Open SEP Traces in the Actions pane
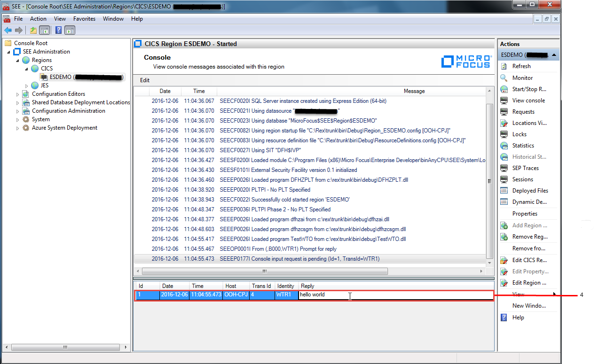Image resolution: width=606 pixels, height=364 pixels. tap(526, 168)
